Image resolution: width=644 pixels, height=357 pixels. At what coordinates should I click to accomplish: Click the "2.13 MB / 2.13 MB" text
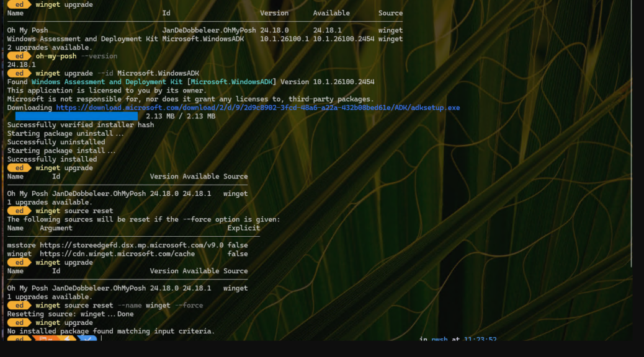pos(181,116)
